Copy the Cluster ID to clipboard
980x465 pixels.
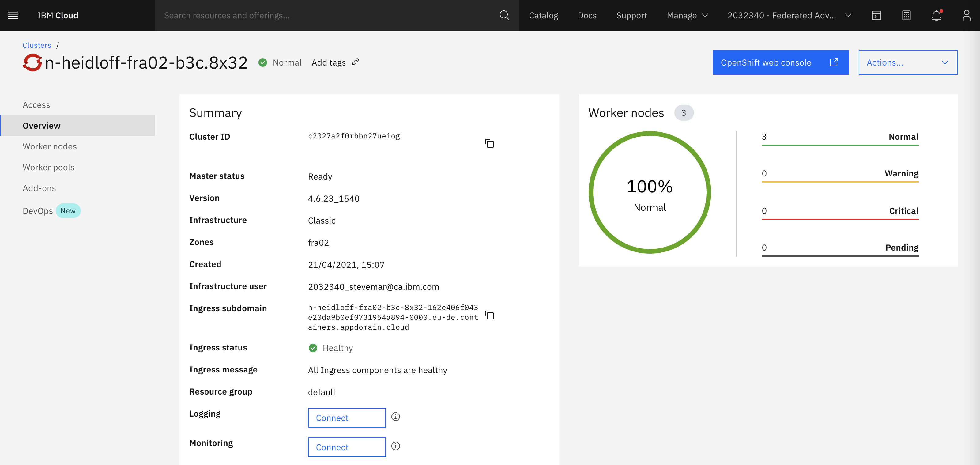point(489,143)
